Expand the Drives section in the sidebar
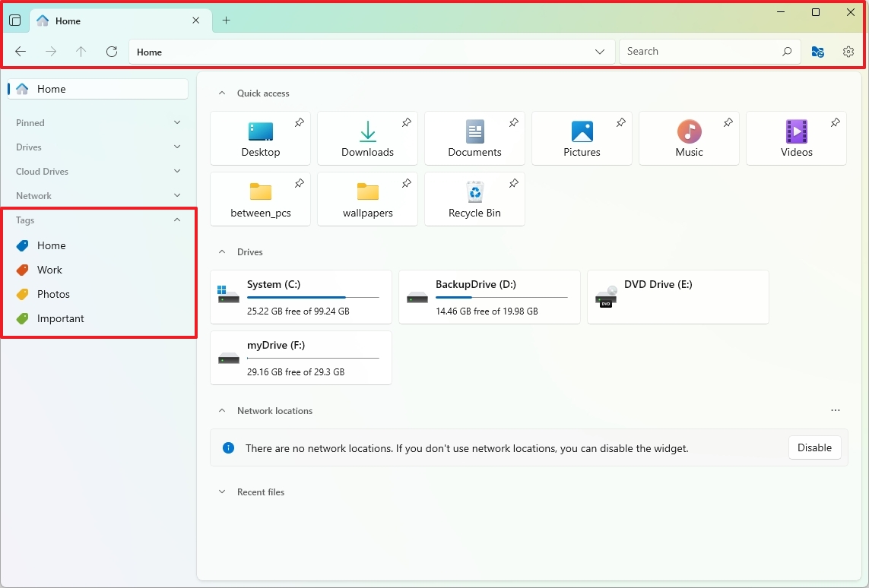The height and width of the screenshot is (588, 869). 176,147
